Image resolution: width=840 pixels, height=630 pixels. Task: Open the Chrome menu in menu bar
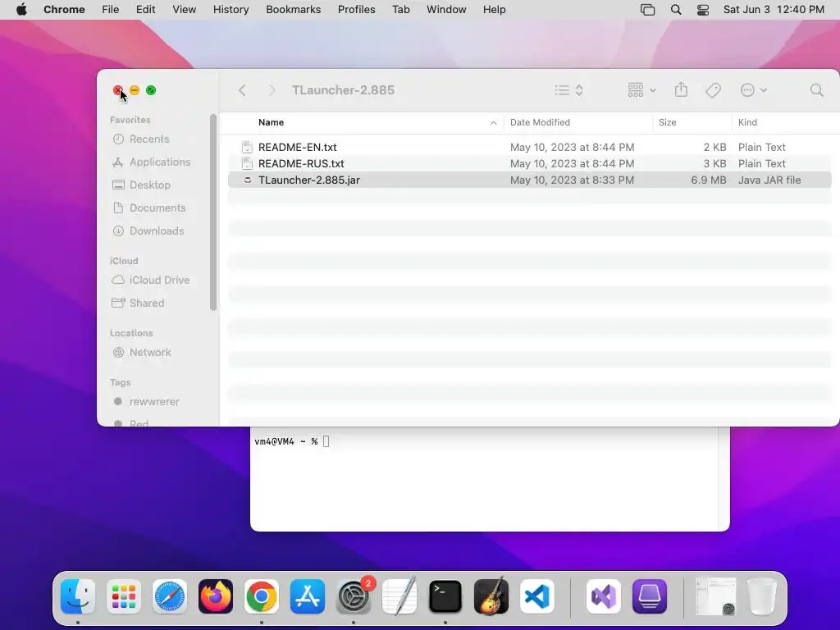pos(64,10)
